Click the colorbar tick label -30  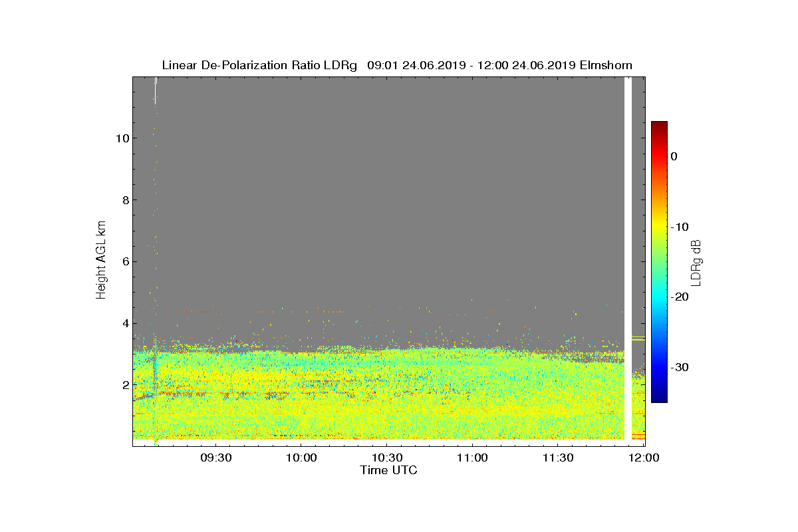680,368
